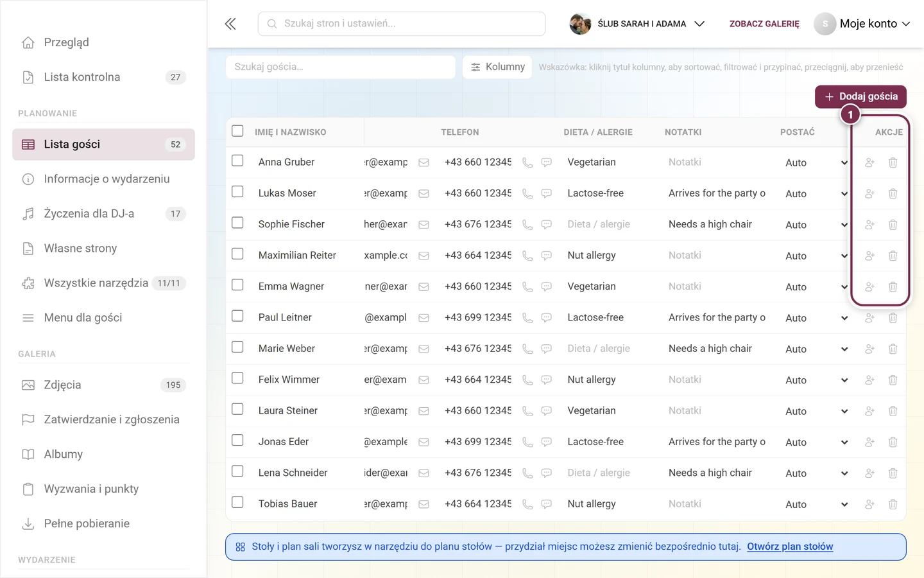Navigate to Informacje o wydarzeniu

click(103, 179)
